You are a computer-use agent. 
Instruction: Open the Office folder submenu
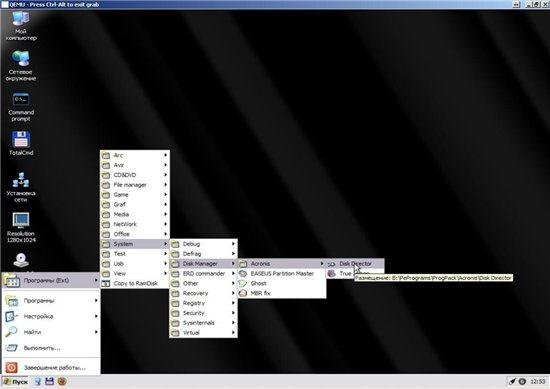(135, 234)
